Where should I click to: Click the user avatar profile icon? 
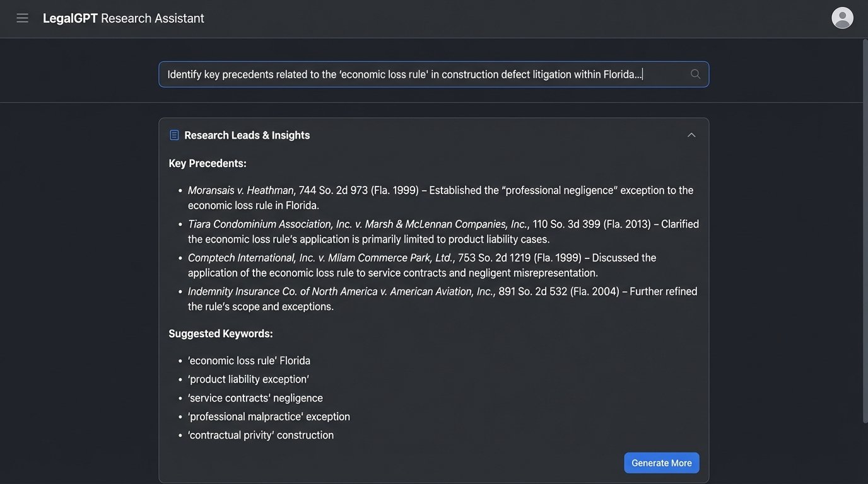pos(841,18)
